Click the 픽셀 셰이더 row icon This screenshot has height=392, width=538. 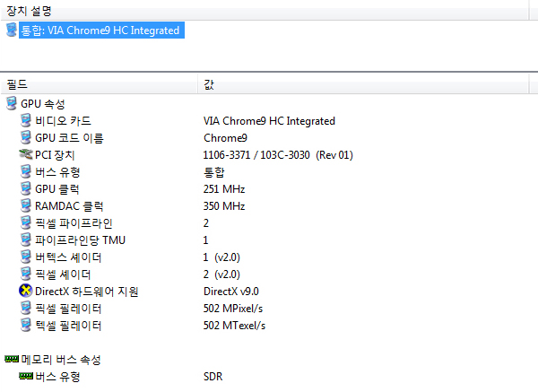pos(26,274)
